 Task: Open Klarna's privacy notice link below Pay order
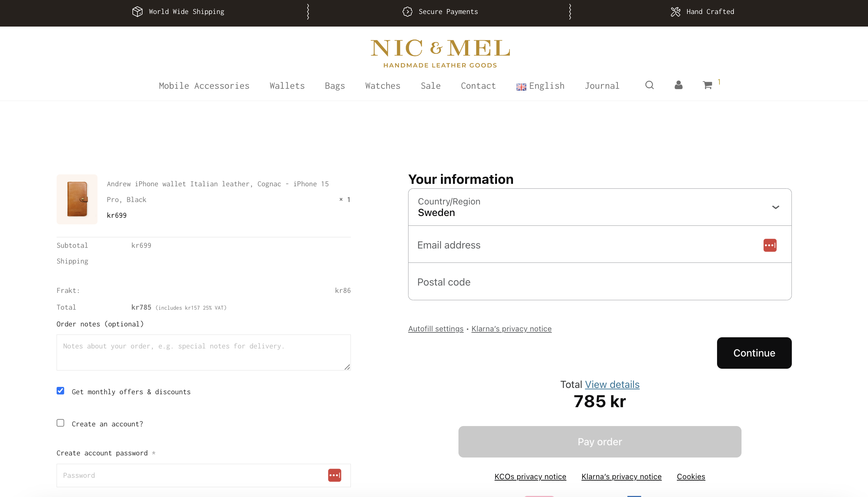point(621,477)
